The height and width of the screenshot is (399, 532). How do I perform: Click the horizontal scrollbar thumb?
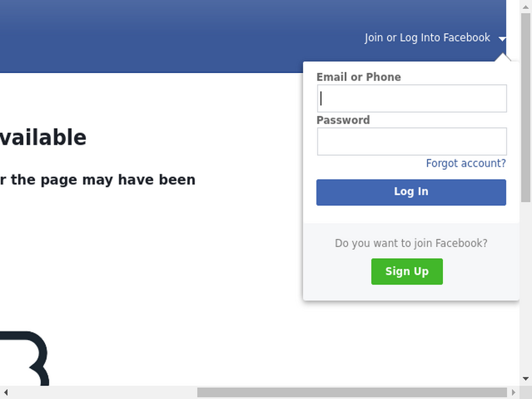[x=352, y=392]
